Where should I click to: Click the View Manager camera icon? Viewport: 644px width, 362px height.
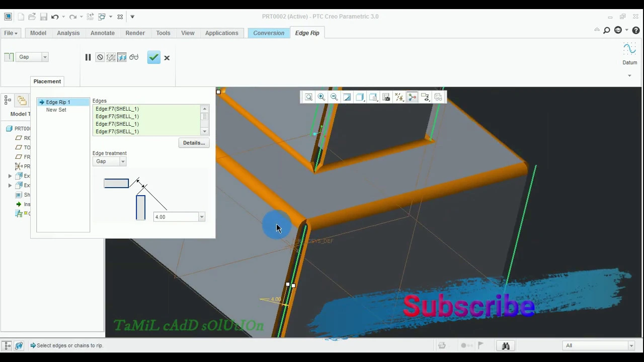pyautogui.click(x=386, y=97)
